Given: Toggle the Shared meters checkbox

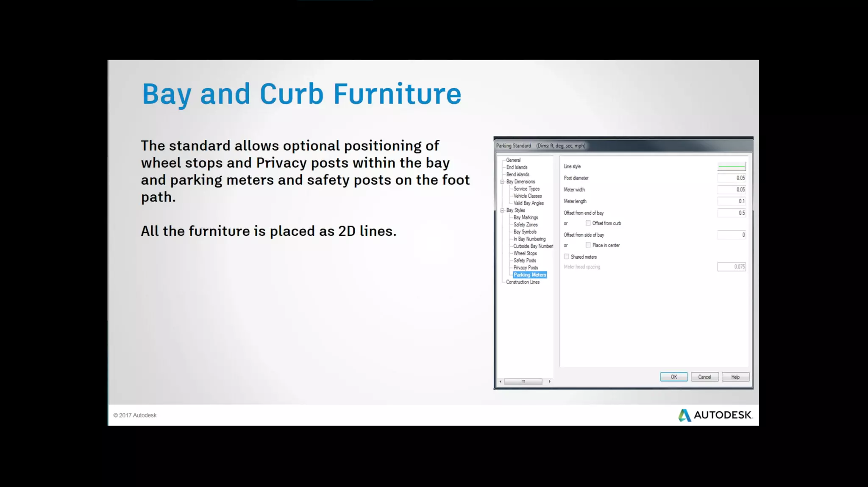Looking at the screenshot, I should 566,257.
